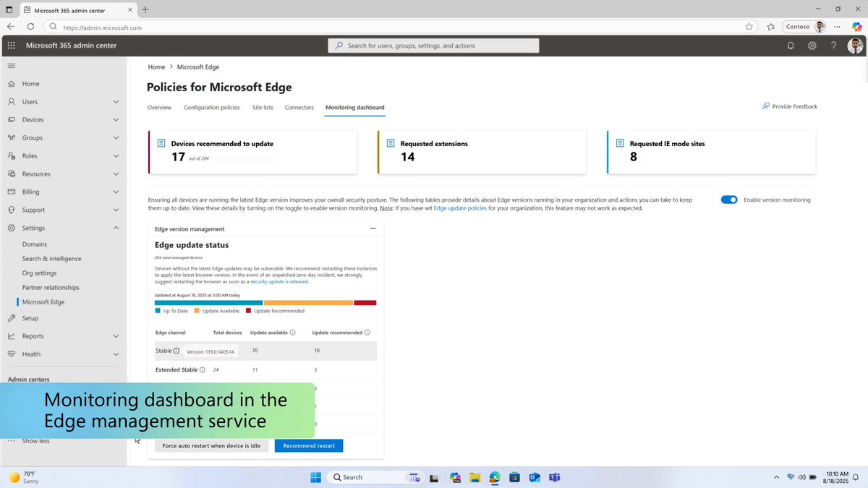This screenshot has height=488, width=868.
Task: Open Copilot icon in browser toolbar
Action: click(x=857, y=27)
